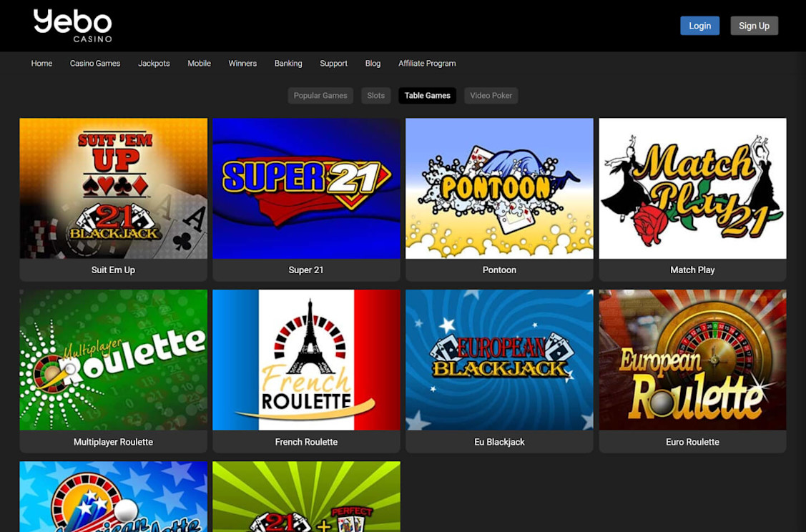Click the Login button
Viewport: 806px width, 532px height.
(x=699, y=26)
